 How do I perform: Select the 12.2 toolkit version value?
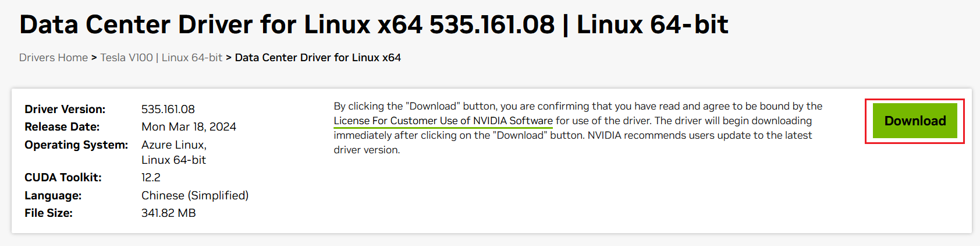(151, 177)
